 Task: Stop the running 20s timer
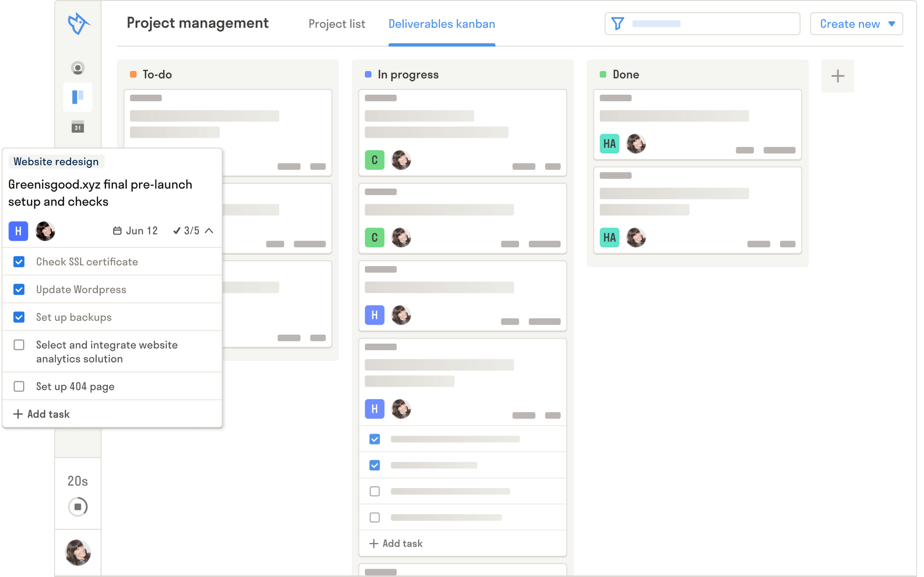[x=78, y=507]
